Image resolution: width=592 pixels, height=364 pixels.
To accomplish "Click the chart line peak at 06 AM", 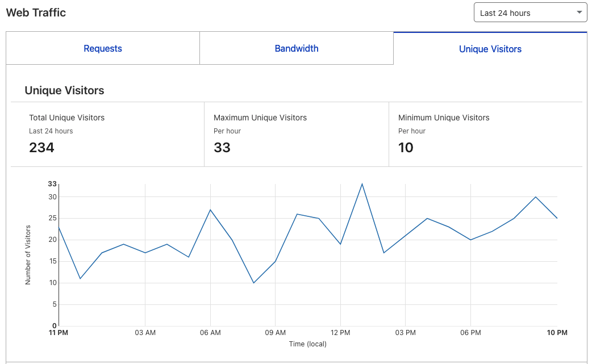I will point(210,210).
